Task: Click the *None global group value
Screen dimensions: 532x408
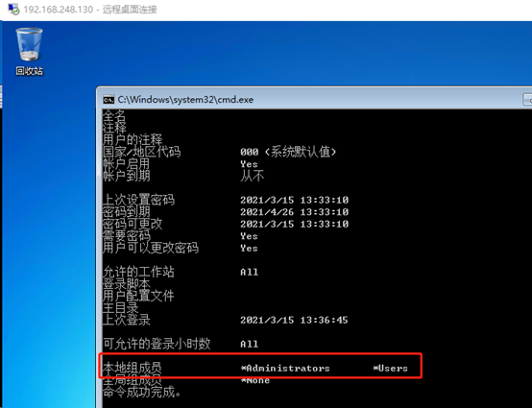Action: click(255, 380)
